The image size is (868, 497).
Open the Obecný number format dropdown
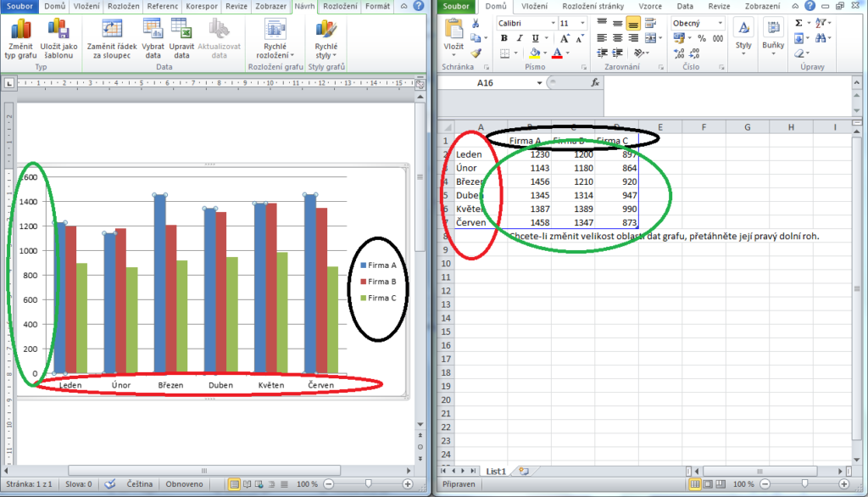click(720, 23)
